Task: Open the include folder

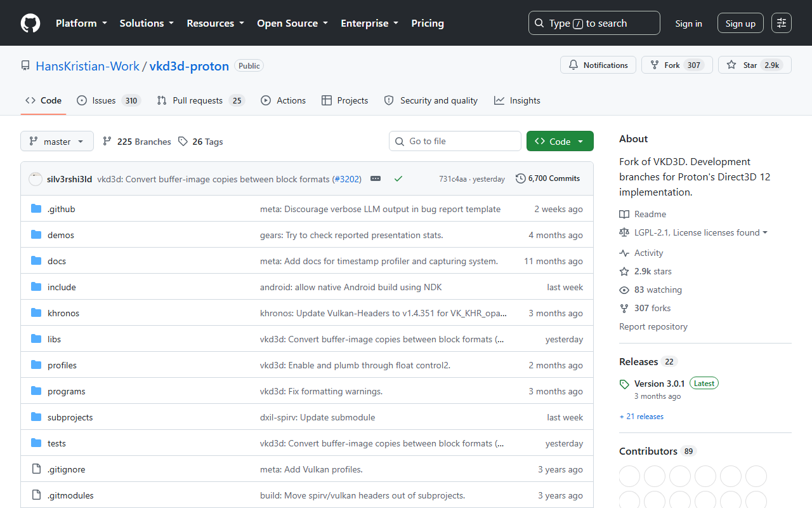Action: (x=62, y=287)
